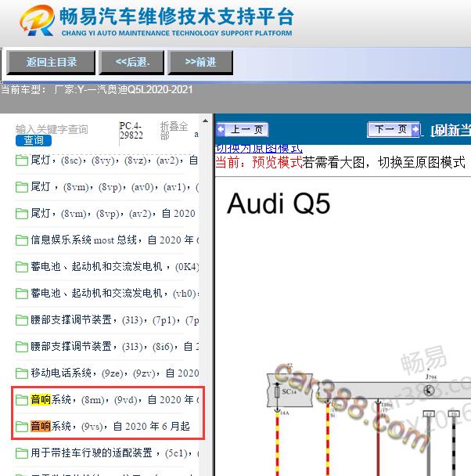
Task: Select 腰部支撑调节装置, (3l3), (7p1) entry
Action: 115,320
